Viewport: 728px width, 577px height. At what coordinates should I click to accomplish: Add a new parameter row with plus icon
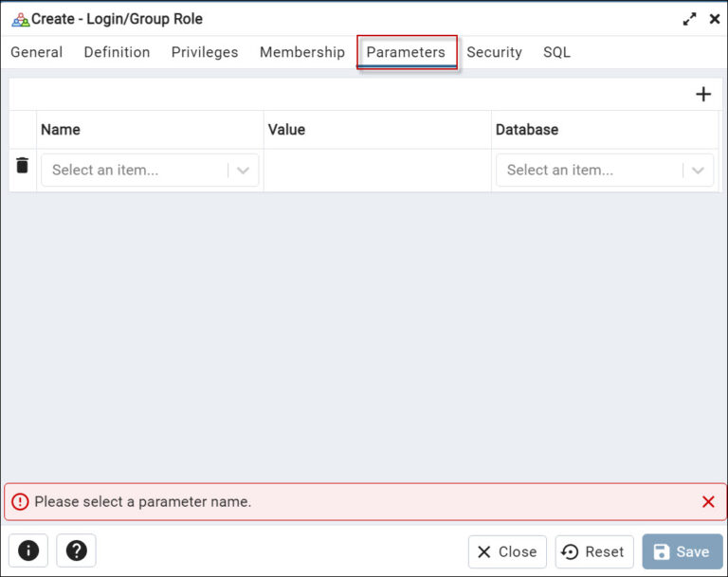pyautogui.click(x=703, y=94)
